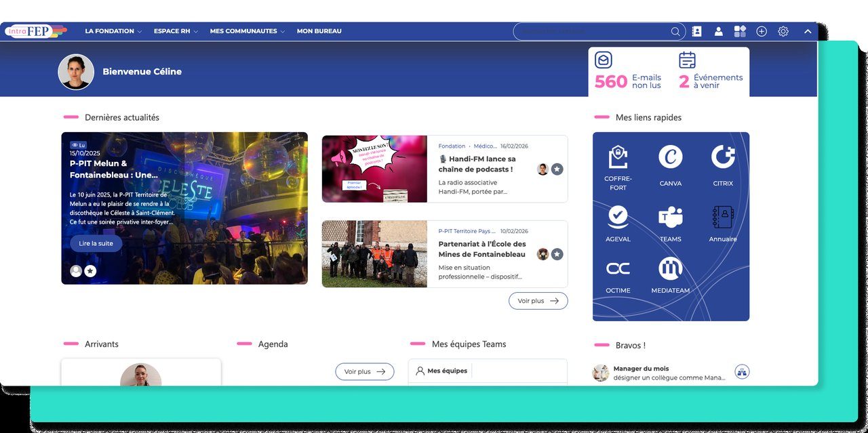Click the Mes équipes person icon
This screenshot has height=433, width=868.
click(x=420, y=371)
